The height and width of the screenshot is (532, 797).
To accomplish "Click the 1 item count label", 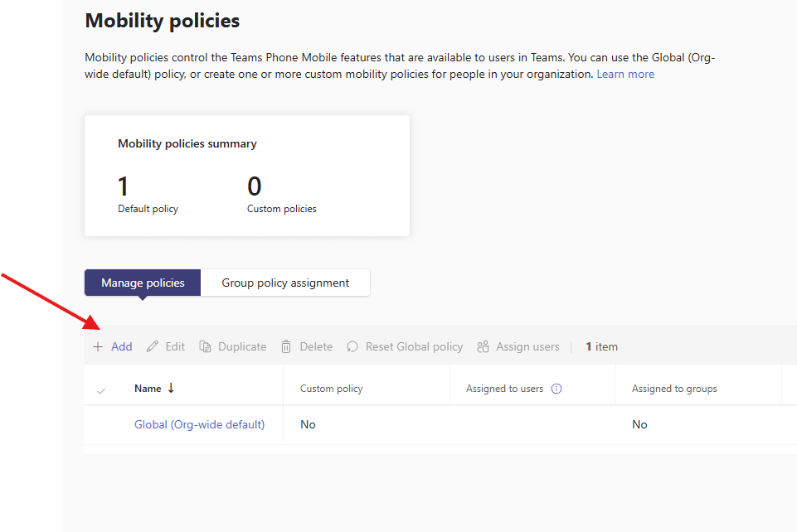I will pyautogui.click(x=601, y=347).
